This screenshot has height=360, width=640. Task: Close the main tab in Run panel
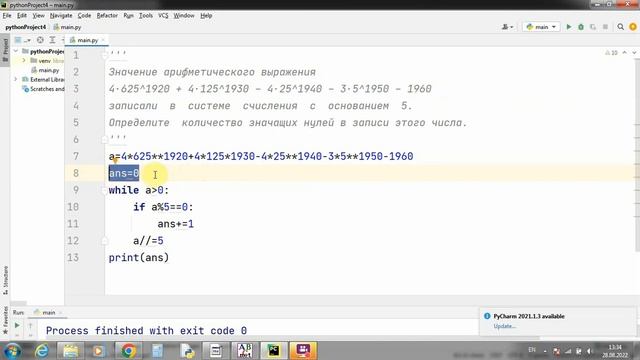(60, 313)
